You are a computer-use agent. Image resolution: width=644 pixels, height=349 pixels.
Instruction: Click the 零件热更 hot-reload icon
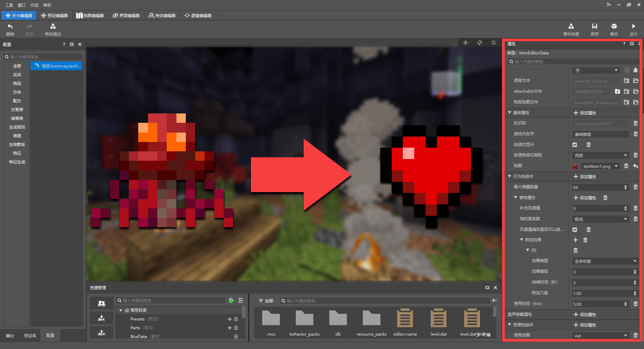(x=571, y=27)
